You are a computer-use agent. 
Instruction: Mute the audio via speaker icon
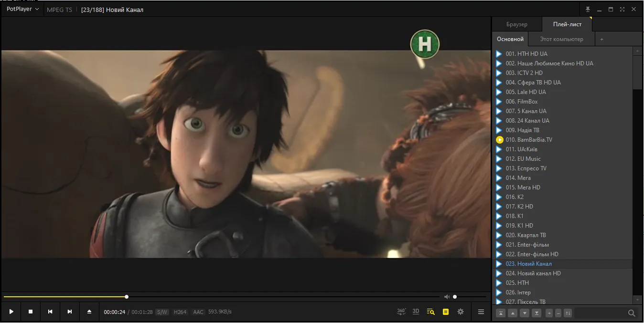click(x=447, y=297)
